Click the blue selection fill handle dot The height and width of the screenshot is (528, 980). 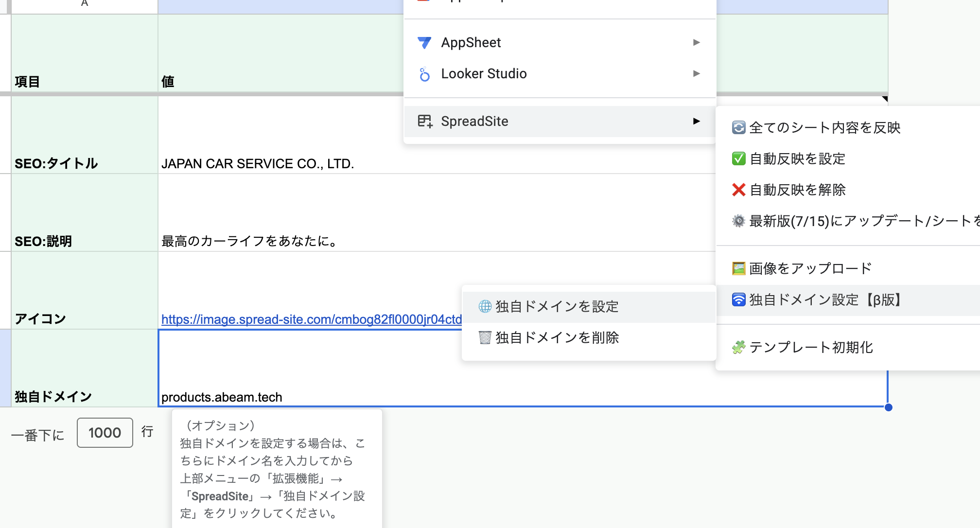pos(888,407)
